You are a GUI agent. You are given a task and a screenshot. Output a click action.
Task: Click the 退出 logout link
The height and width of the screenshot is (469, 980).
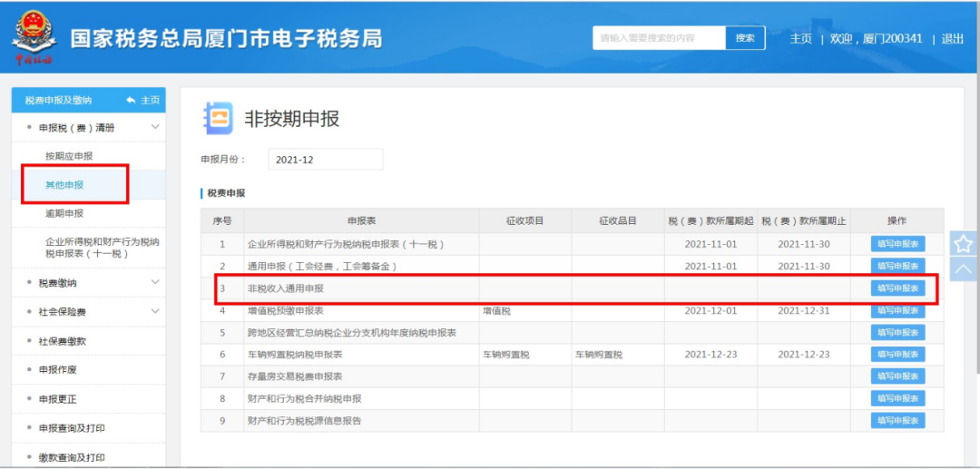pos(953,39)
